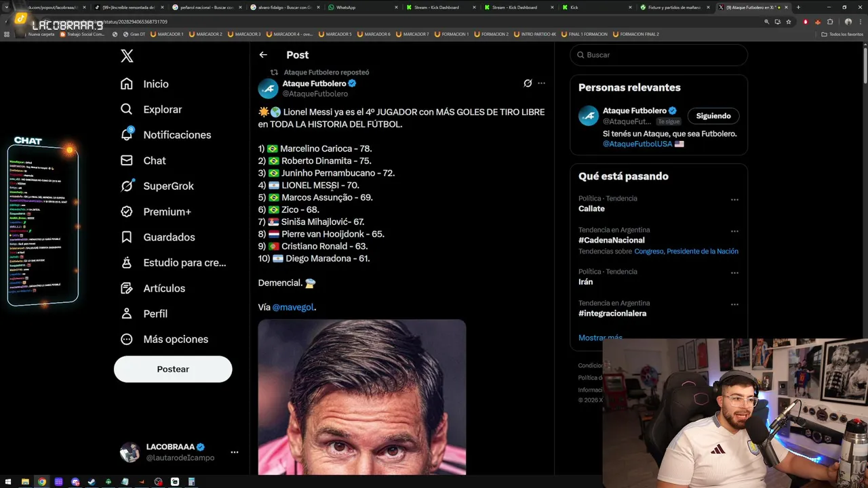This screenshot has width=868, height=488.
Task: Click the Grok icon on the post
Action: [x=528, y=83]
